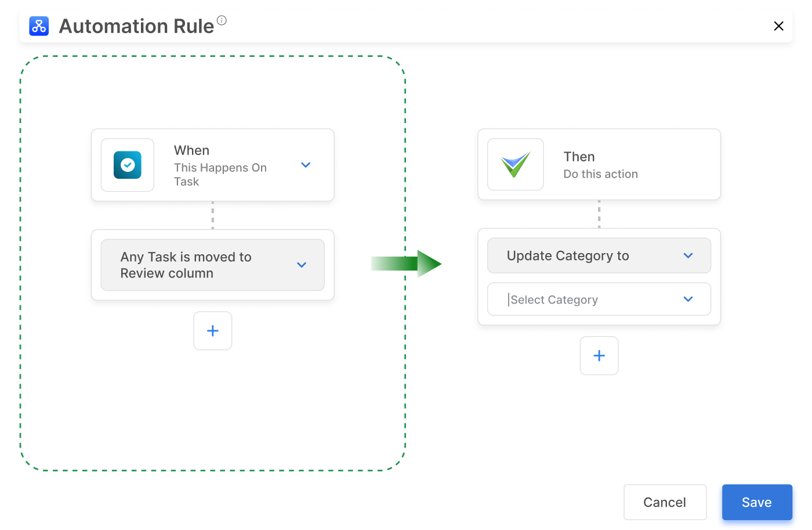Click the green arrow between trigger and action
Image resolution: width=812 pixels, height=530 pixels.
(x=406, y=264)
